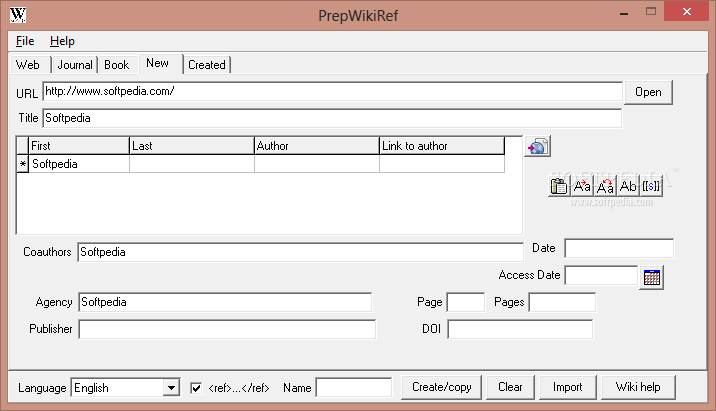Image resolution: width=716 pixels, height=411 pixels.
Task: Click the empty Link to author cell
Action: click(442, 164)
